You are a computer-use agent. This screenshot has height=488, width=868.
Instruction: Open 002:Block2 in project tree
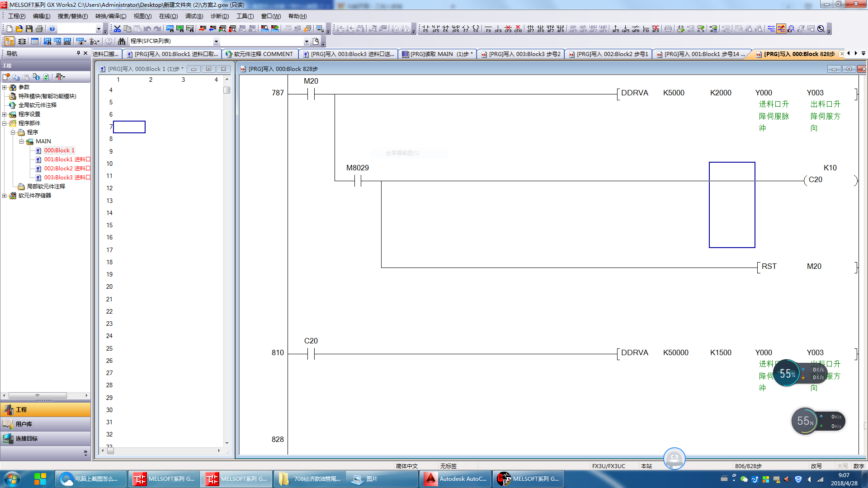click(58, 169)
